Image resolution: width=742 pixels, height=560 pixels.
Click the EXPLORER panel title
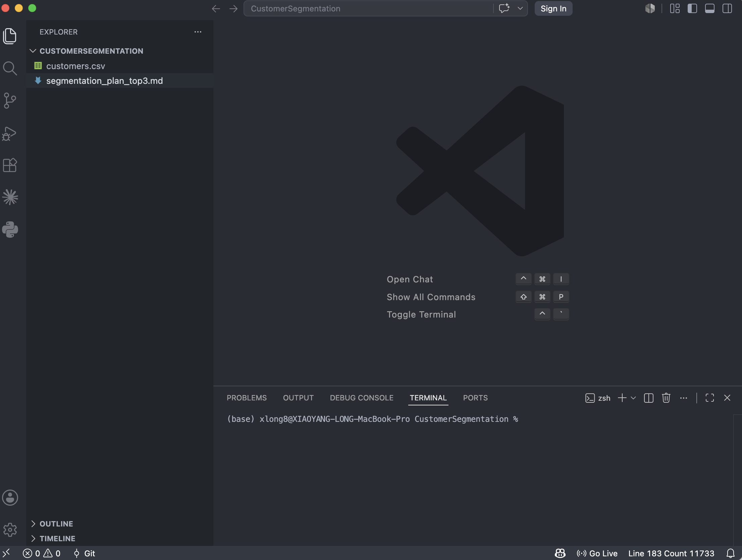58,32
